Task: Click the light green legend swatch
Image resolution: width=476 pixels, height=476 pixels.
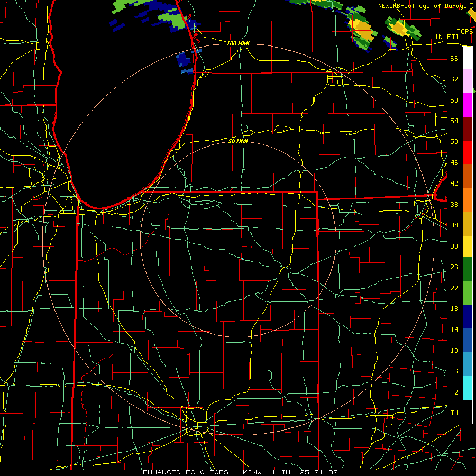Action: tap(467, 293)
